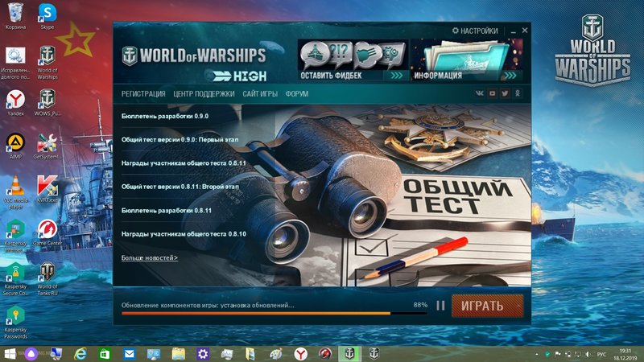Open НАСТРОЙКИ launcher settings
Screen dimensions: 644x362
tap(475, 31)
